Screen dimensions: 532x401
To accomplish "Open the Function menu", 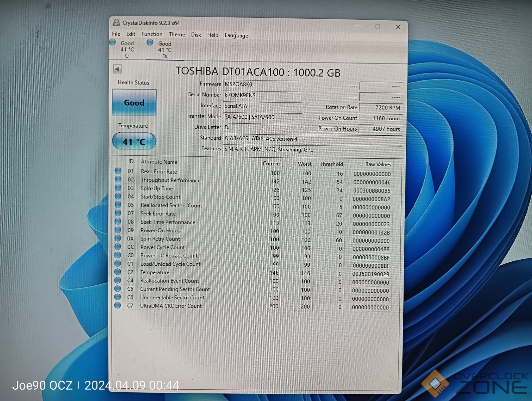I will 152,34.
